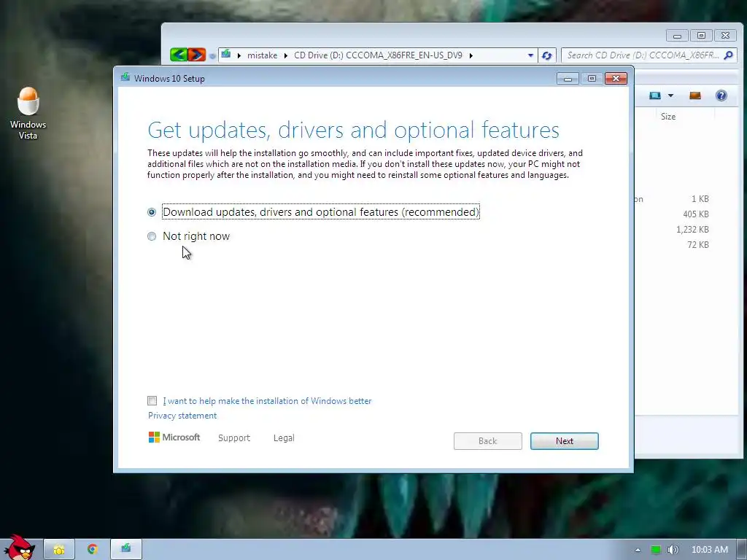The width and height of the screenshot is (747, 560).
Task: Click the search magnifier icon in Explorer
Action: [729, 55]
